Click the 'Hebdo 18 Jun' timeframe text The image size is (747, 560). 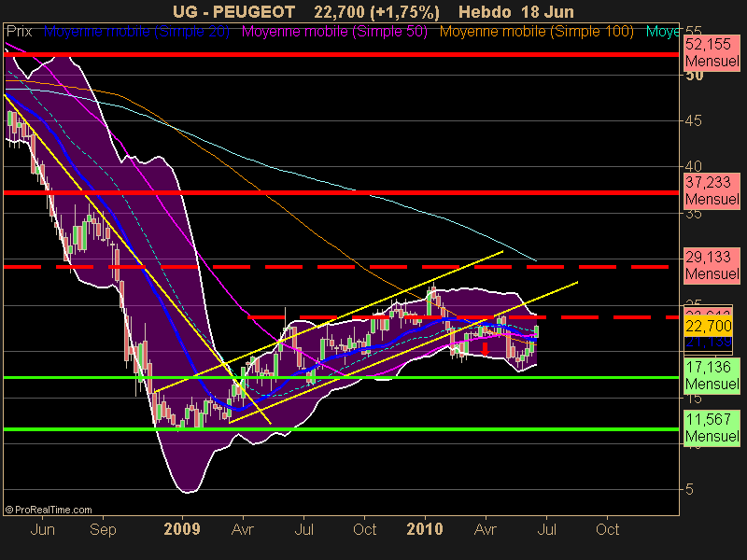(516, 11)
